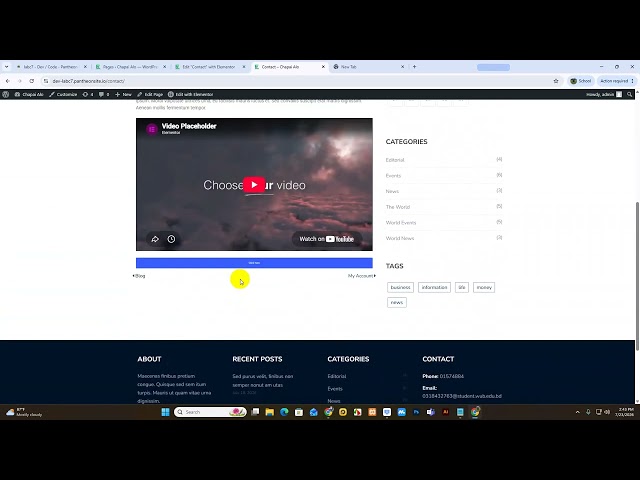The height and width of the screenshot is (480, 640).
Task: Click Watch on YouTube button
Action: point(327,239)
